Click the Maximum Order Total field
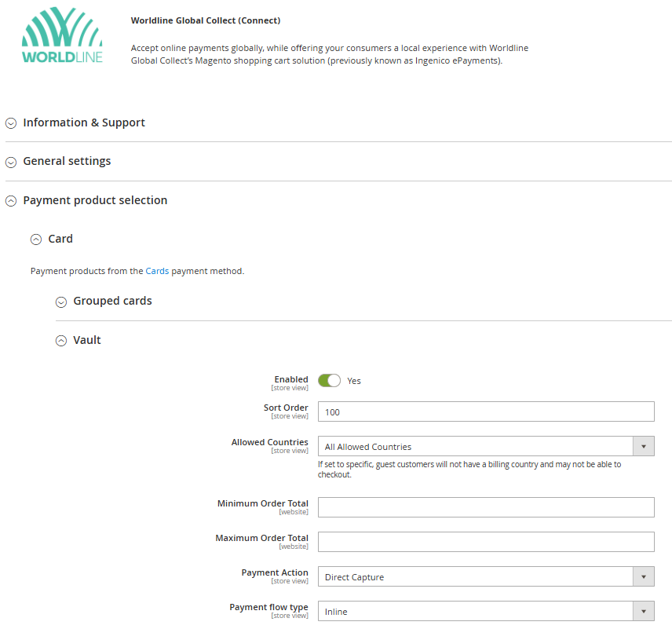 point(485,541)
